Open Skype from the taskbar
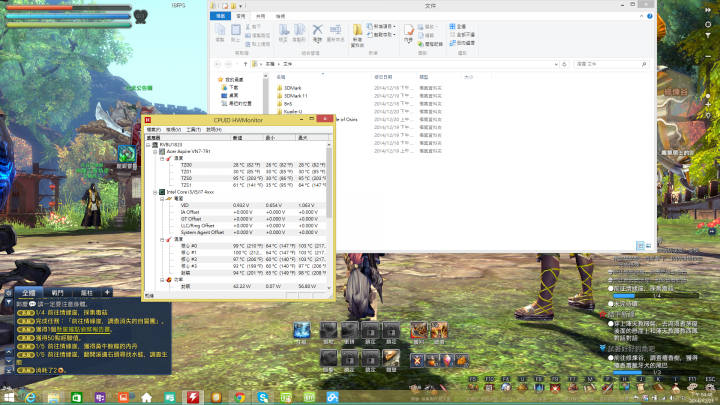The image size is (720, 405). click(263, 398)
